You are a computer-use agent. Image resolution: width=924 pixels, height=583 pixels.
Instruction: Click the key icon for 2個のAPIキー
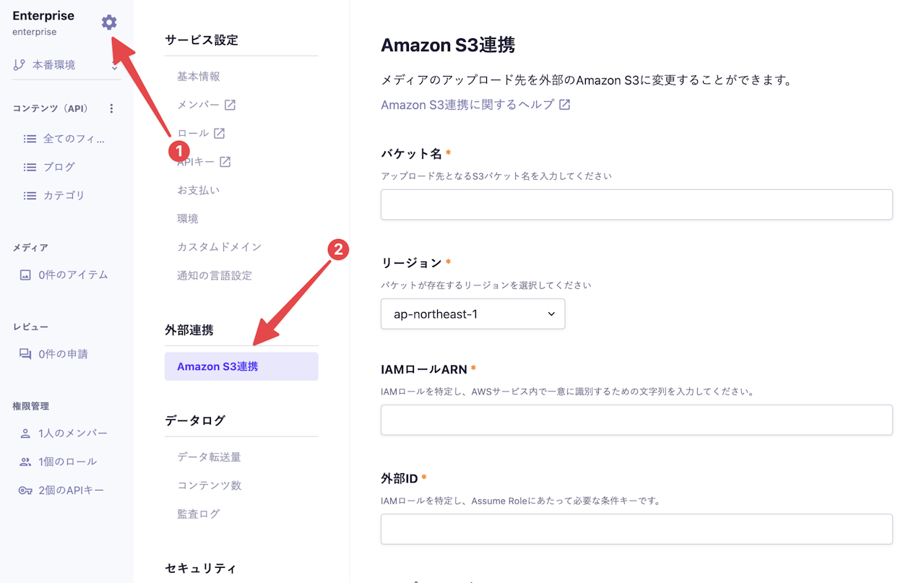pos(25,491)
